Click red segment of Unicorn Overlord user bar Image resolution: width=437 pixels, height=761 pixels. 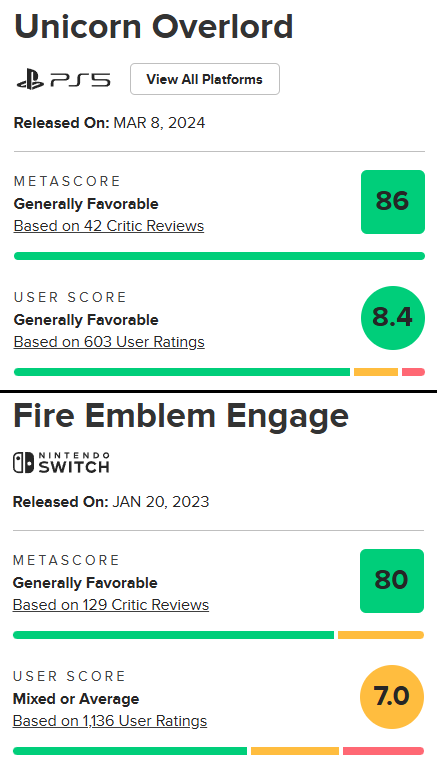[414, 372]
